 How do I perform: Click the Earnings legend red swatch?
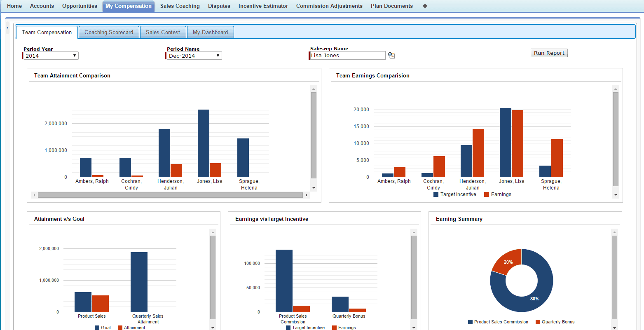(x=487, y=194)
